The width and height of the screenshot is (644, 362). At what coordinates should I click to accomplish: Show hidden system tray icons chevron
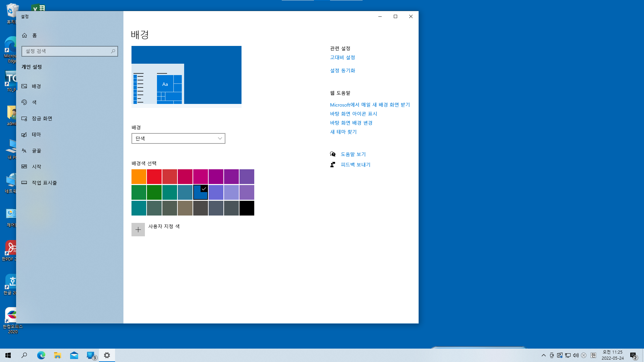[x=543, y=355]
